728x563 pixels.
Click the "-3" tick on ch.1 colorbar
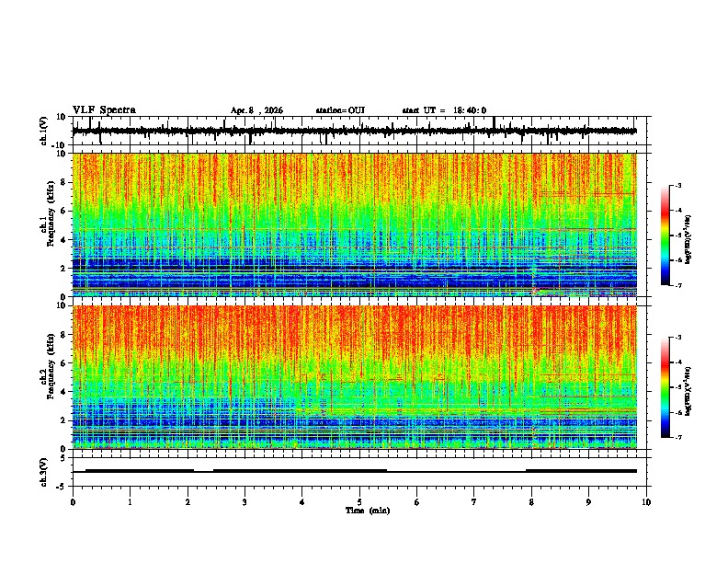click(x=678, y=185)
